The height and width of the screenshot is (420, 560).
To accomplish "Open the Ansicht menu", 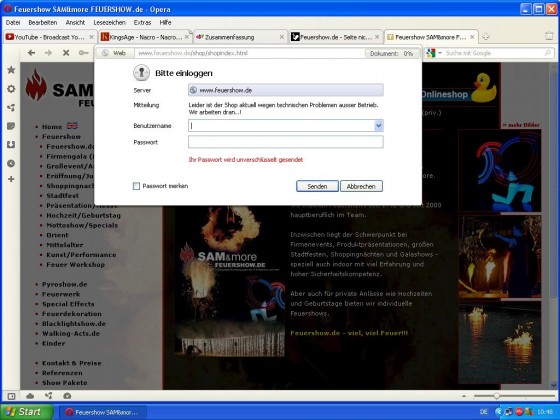I will (75, 22).
